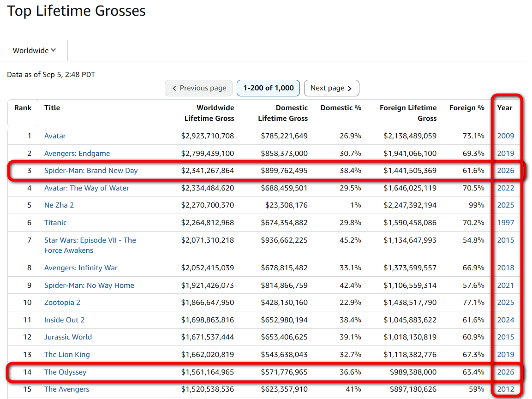
Task: Click year 2022 link
Action: click(x=506, y=188)
